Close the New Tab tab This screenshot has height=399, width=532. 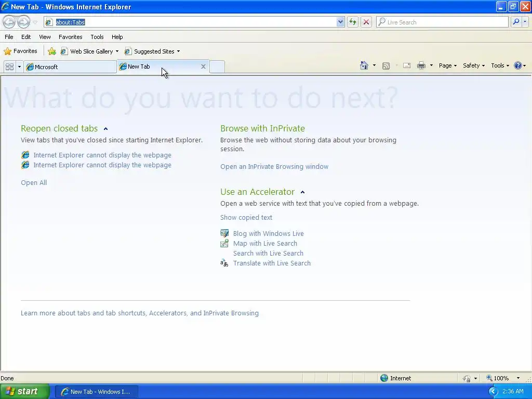(203, 66)
